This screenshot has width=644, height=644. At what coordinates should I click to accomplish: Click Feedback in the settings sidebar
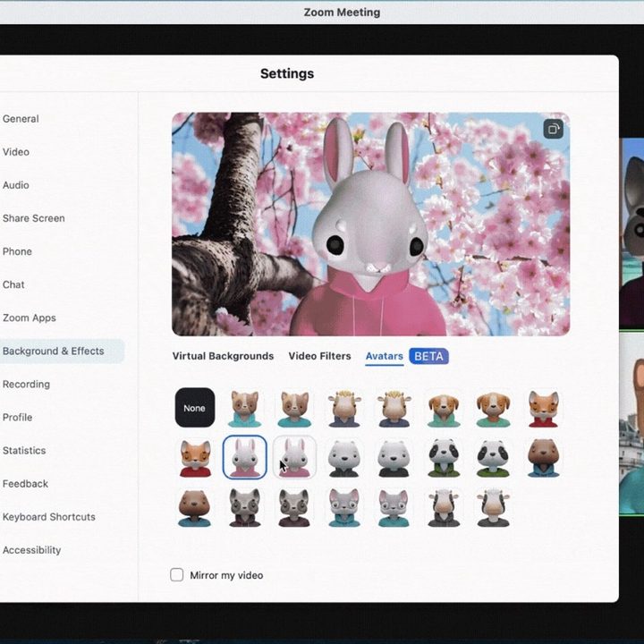pos(25,484)
